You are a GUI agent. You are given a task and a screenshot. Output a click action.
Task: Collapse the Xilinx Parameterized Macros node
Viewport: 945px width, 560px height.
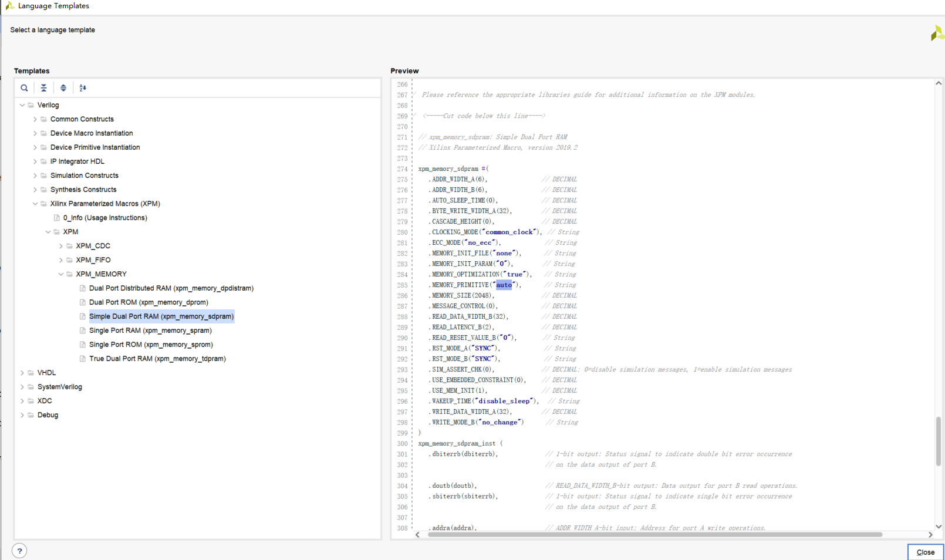pyautogui.click(x=35, y=204)
